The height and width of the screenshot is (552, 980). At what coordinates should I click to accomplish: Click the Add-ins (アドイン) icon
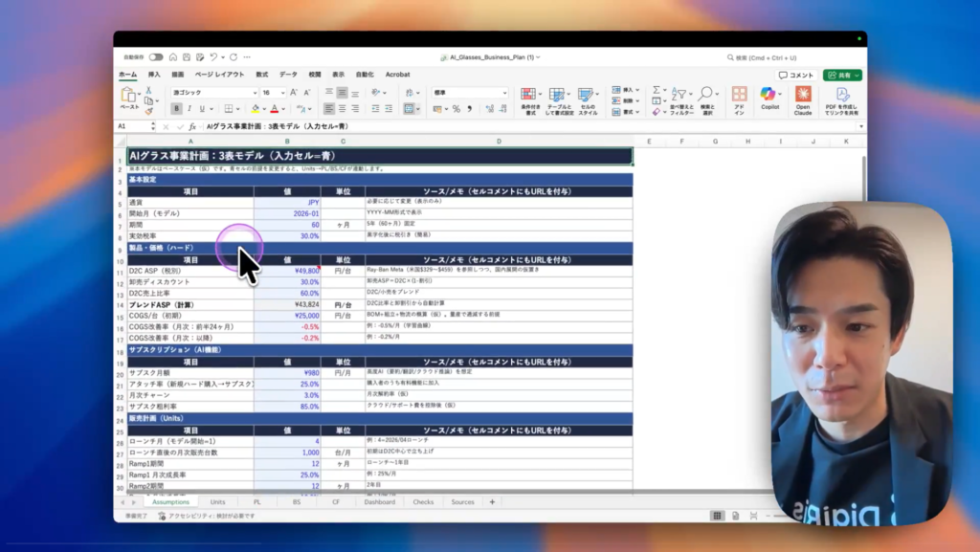tap(739, 96)
